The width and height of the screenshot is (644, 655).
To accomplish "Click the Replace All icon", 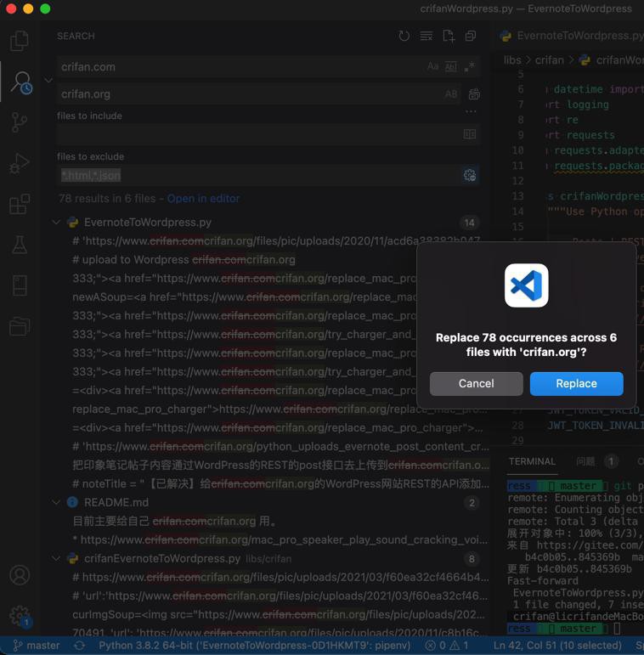I will tap(474, 94).
